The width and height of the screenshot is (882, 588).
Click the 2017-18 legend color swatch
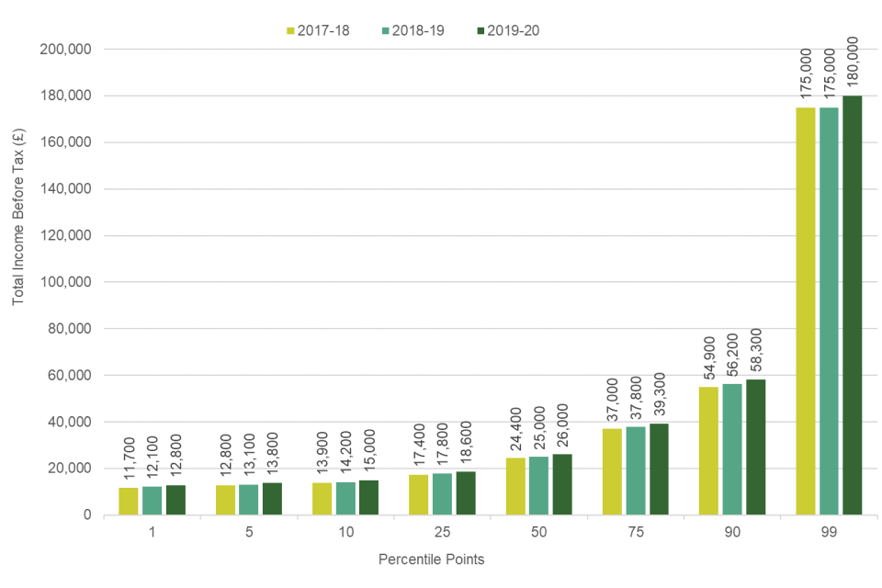pos(290,30)
